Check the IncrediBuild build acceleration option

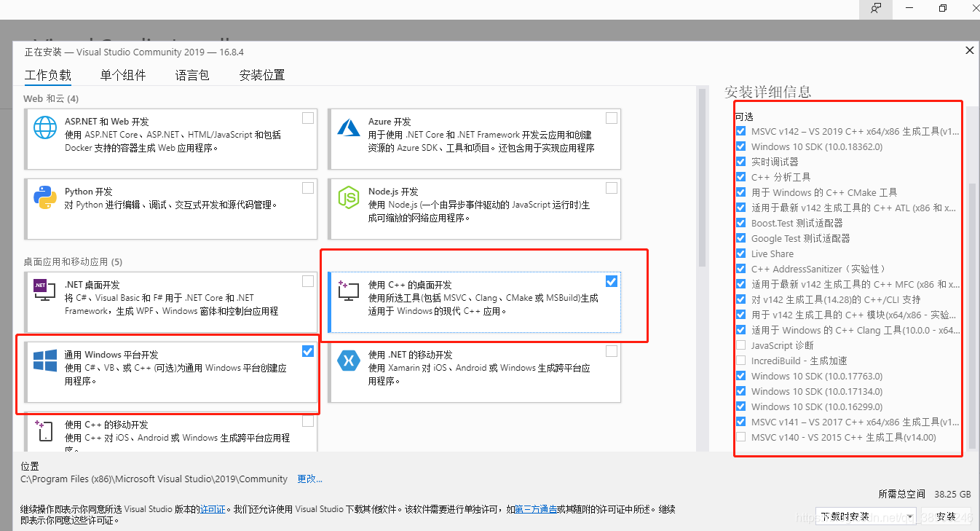point(741,361)
